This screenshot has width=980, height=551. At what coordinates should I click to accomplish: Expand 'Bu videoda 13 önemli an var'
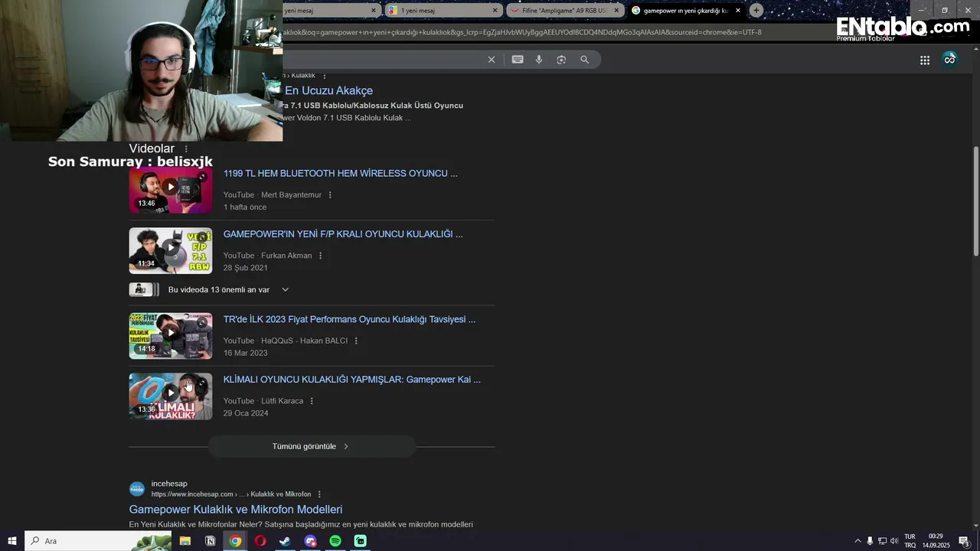click(x=285, y=290)
